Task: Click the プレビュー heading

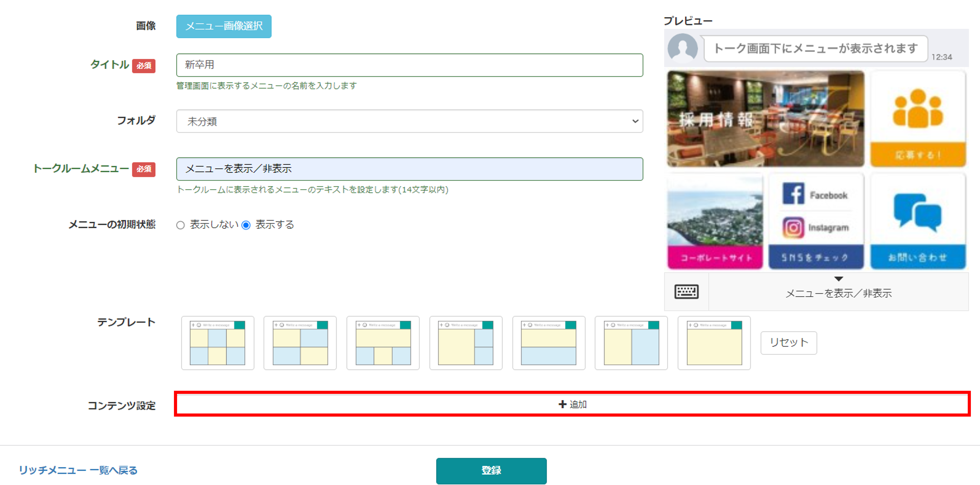Action: (x=688, y=21)
